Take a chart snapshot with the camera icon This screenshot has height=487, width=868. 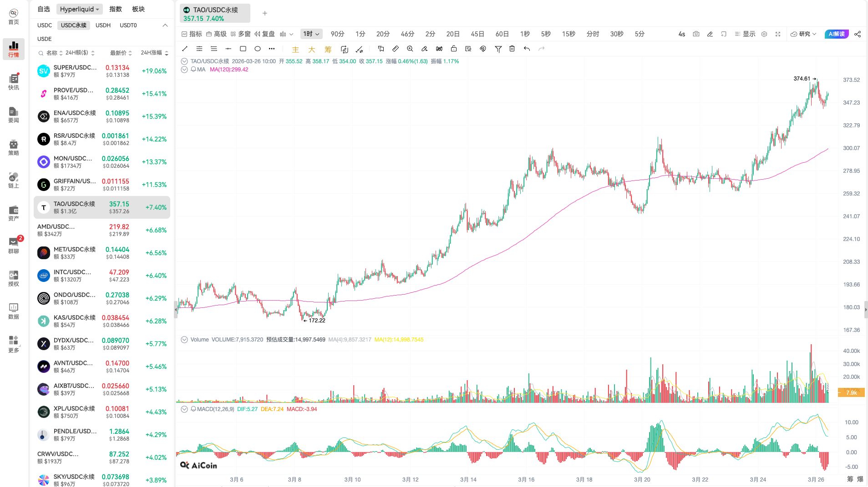[696, 34]
